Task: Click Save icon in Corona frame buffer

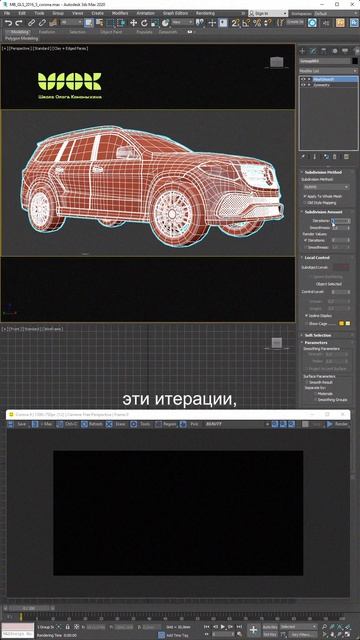Action: 11,424
